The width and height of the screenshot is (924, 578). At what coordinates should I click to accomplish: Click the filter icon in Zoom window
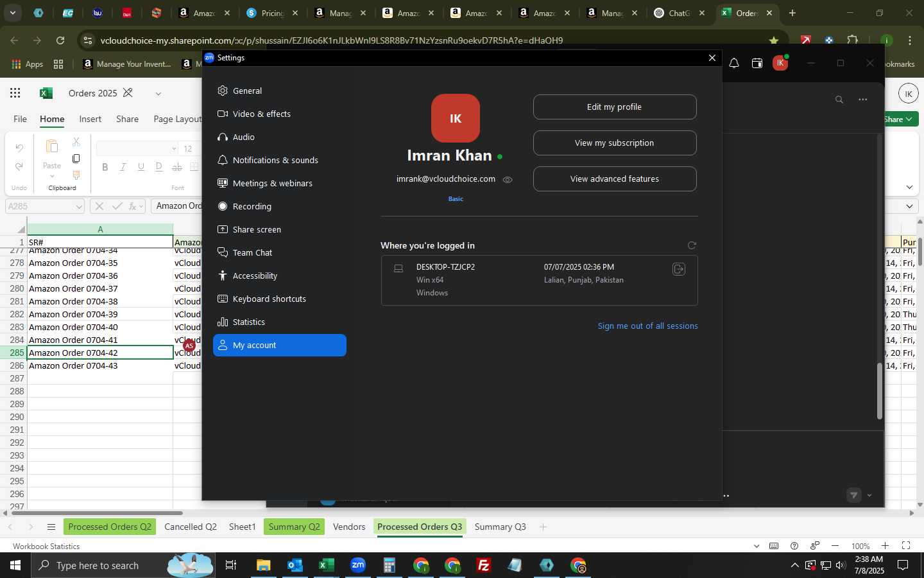pyautogui.click(x=853, y=495)
